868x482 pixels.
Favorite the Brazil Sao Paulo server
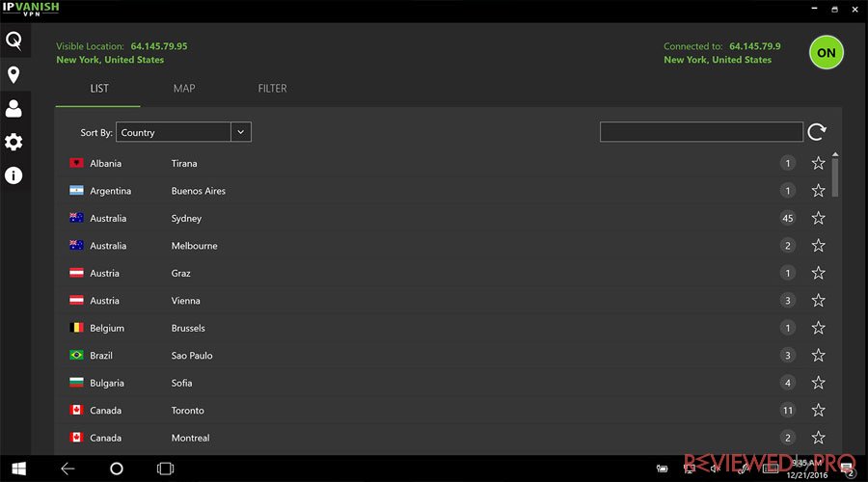[x=818, y=356]
